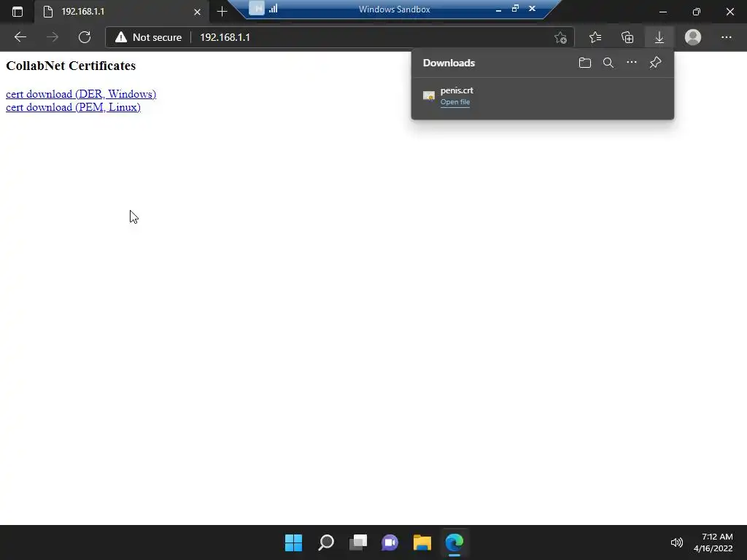Minimize the Edge browser window

pyautogui.click(x=662, y=12)
